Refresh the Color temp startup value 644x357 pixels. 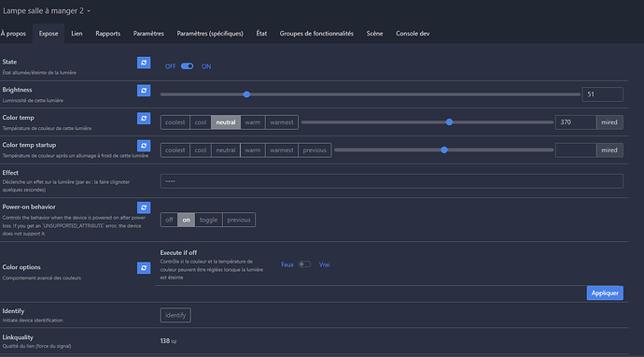coord(144,146)
